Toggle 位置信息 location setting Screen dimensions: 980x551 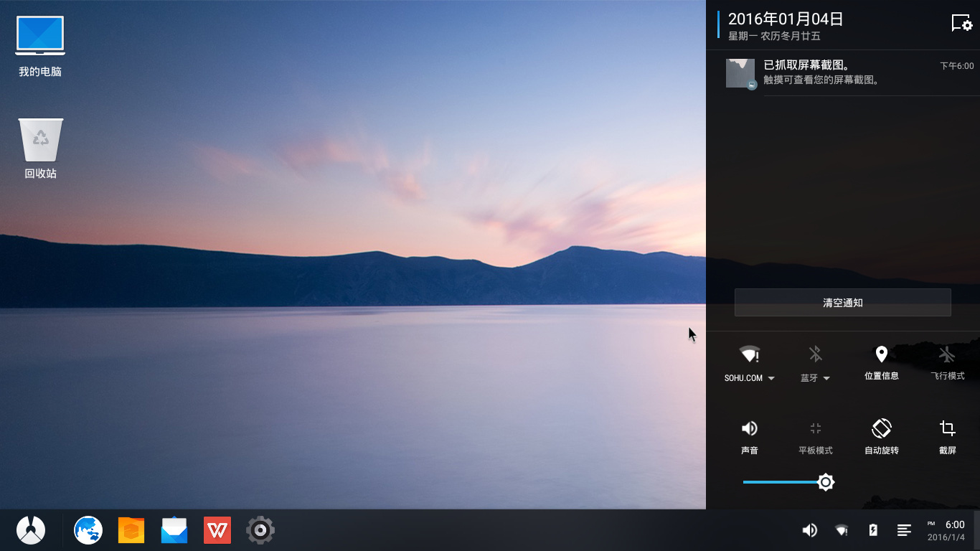click(x=881, y=363)
